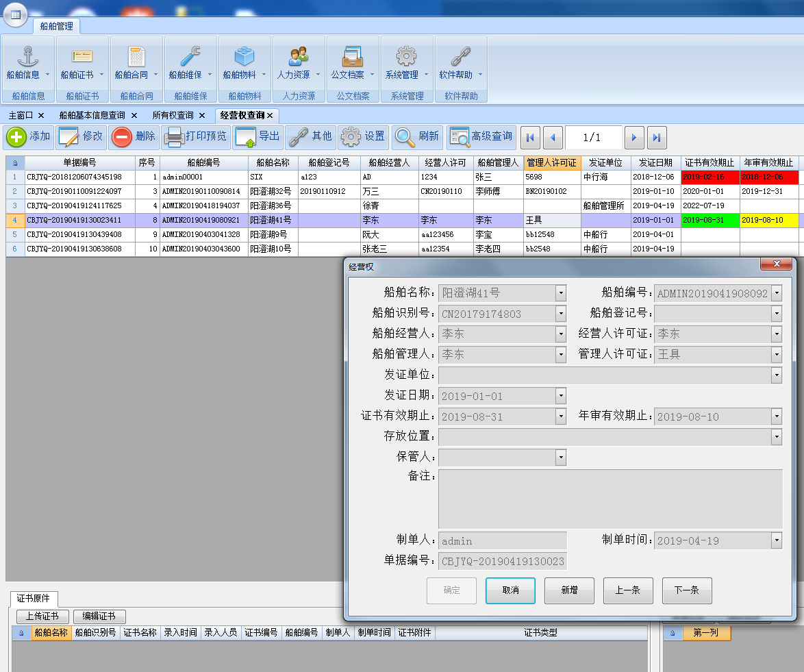Click the page number field 1/1
This screenshot has width=804, height=672.
tap(593, 138)
